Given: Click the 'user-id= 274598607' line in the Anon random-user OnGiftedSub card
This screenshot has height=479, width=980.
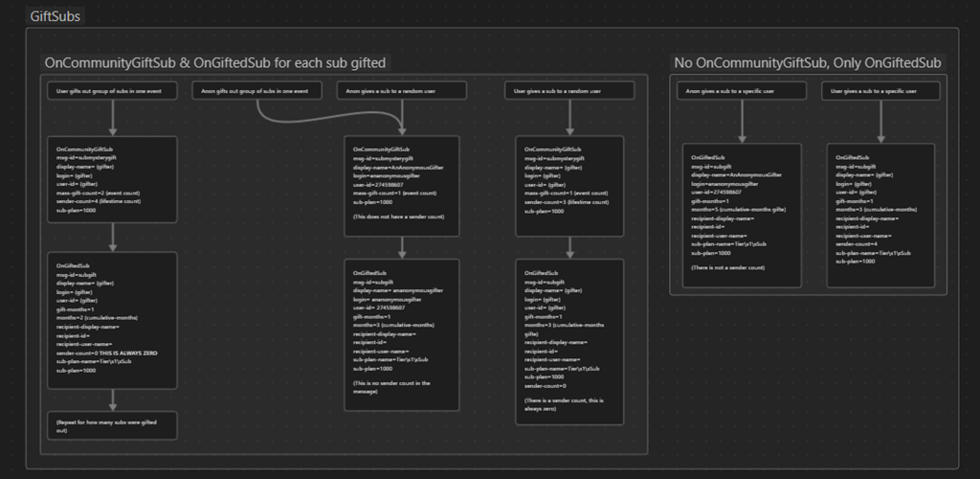Looking at the screenshot, I should (x=379, y=308).
